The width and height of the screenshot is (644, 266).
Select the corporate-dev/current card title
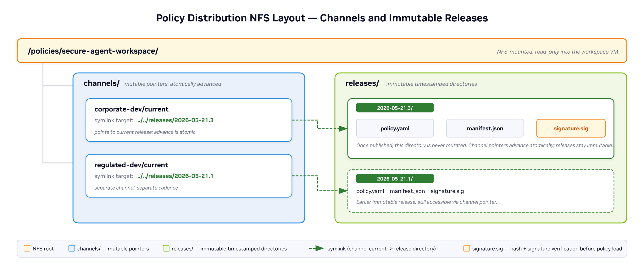[x=131, y=109]
